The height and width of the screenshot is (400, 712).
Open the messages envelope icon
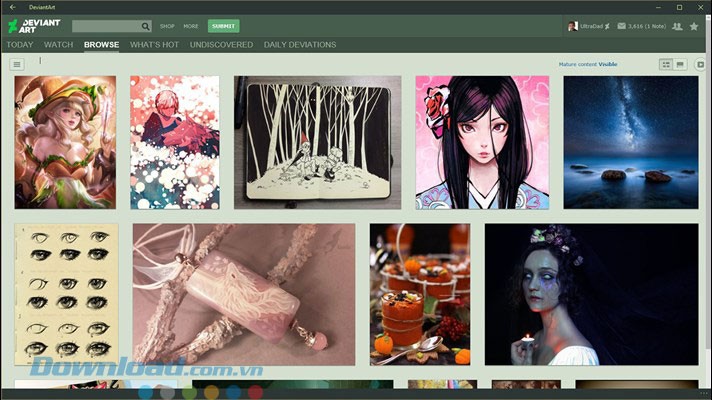click(621, 26)
